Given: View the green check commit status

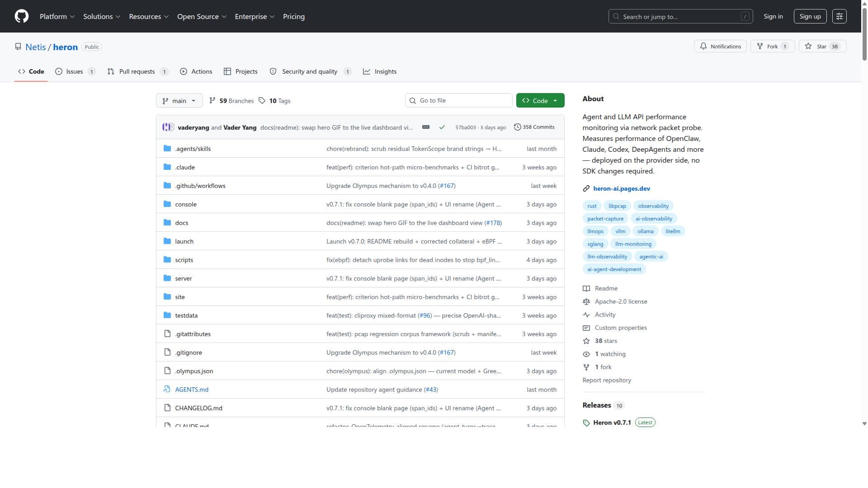Looking at the screenshot, I should point(442,127).
